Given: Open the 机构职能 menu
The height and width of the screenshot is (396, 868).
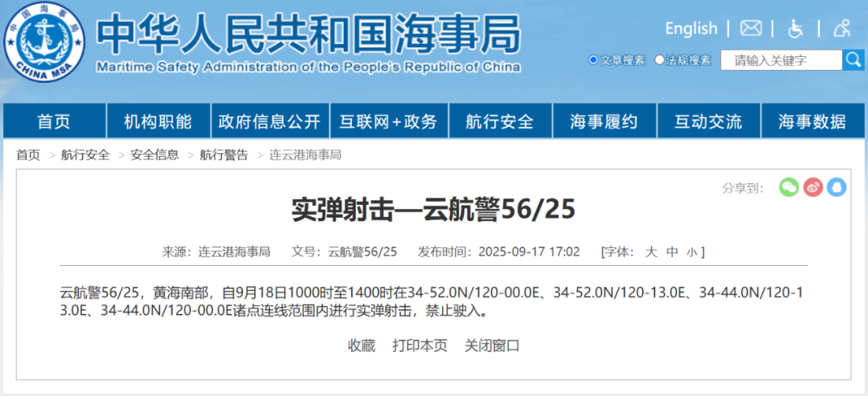Looking at the screenshot, I should 158,121.
